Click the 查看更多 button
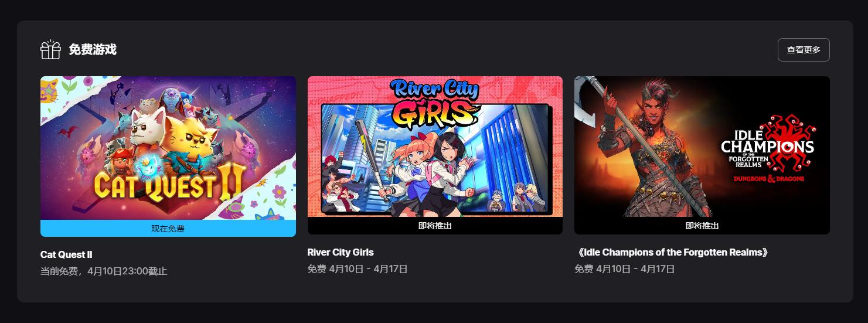Screen dimensions: 868x323 (x=804, y=50)
